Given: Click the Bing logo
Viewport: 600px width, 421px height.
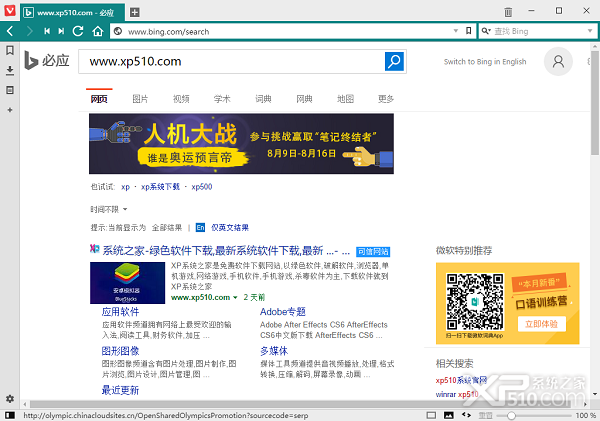Looking at the screenshot, I should click(x=47, y=61).
